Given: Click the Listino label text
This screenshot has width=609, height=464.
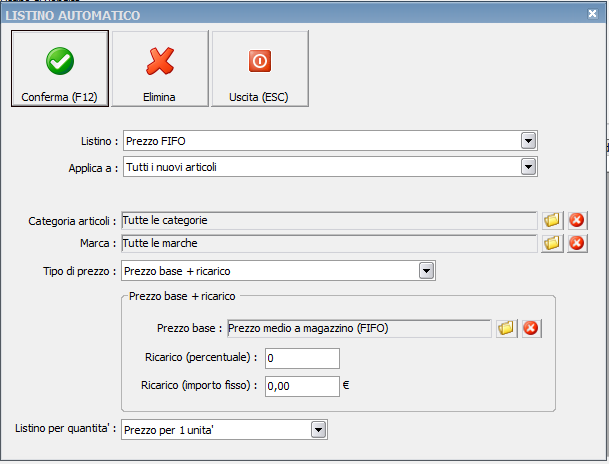Looking at the screenshot, I should [x=99, y=141].
